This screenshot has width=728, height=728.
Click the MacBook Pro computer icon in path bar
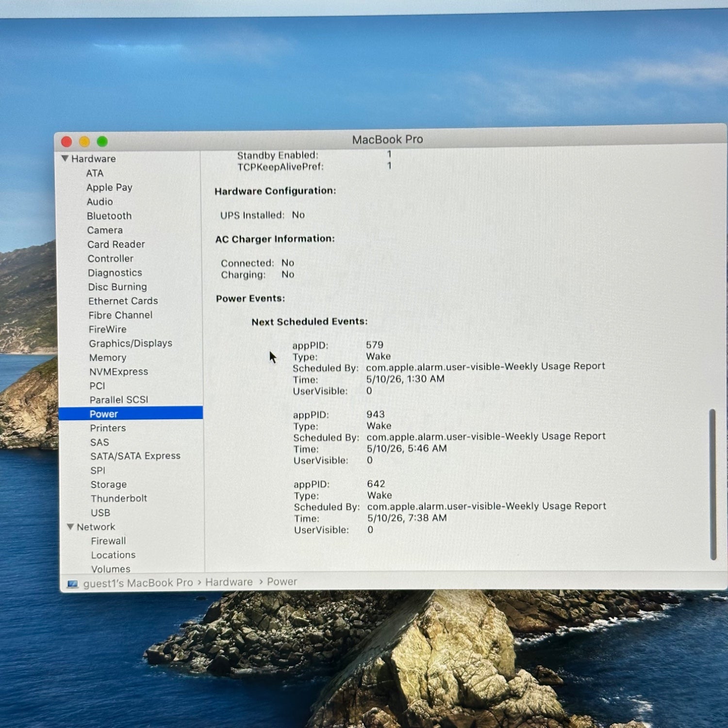(x=73, y=584)
